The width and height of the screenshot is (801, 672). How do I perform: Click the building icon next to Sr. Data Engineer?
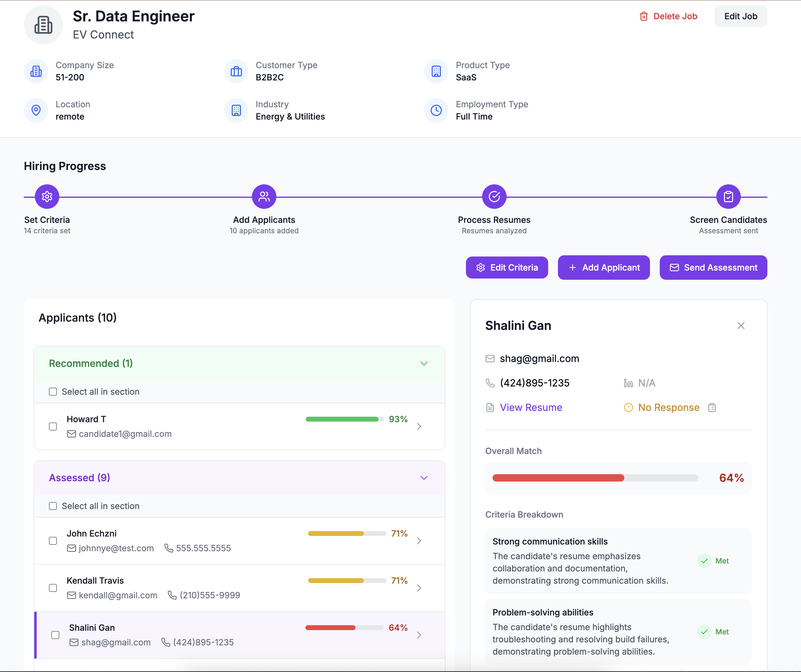click(43, 25)
